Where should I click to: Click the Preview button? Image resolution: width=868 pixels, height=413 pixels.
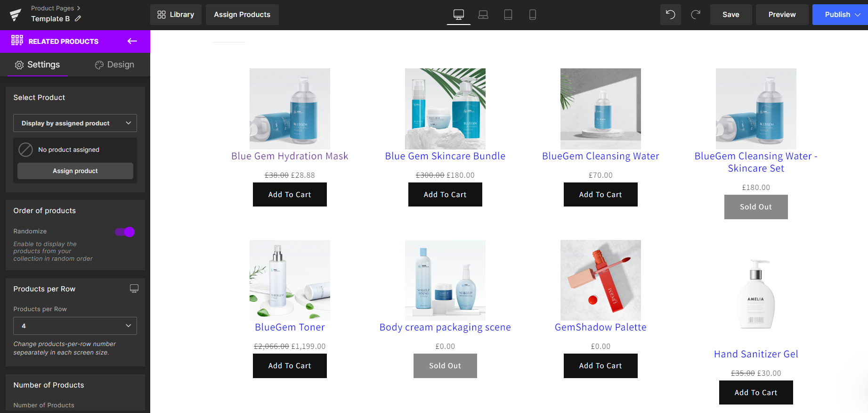[782, 15]
